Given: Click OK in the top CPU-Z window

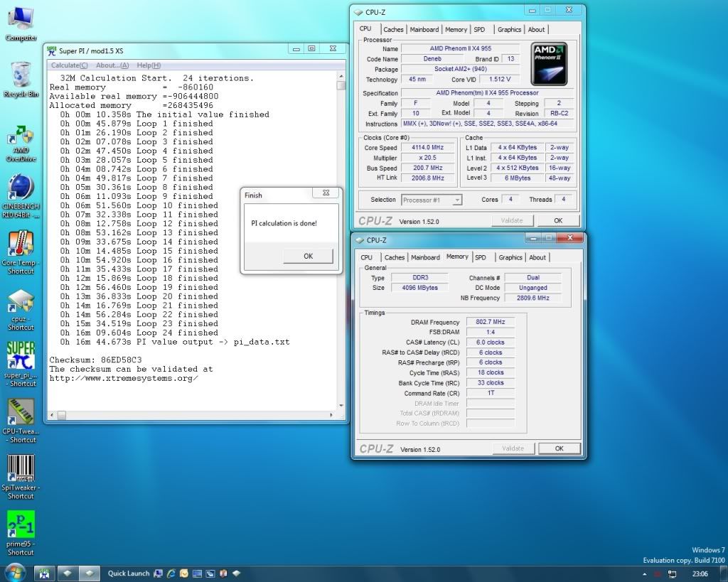Looking at the screenshot, I should (x=558, y=221).
